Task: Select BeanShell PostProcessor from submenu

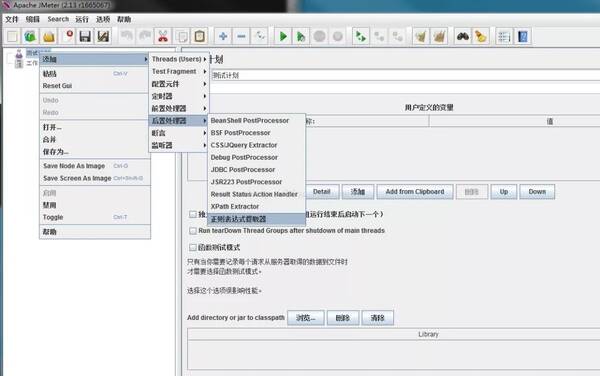Action: (256, 120)
